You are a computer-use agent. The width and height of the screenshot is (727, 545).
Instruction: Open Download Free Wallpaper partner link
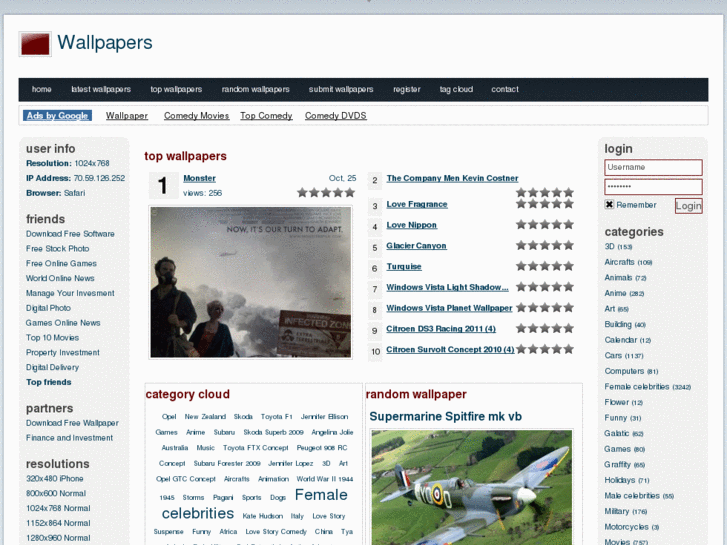coord(72,423)
